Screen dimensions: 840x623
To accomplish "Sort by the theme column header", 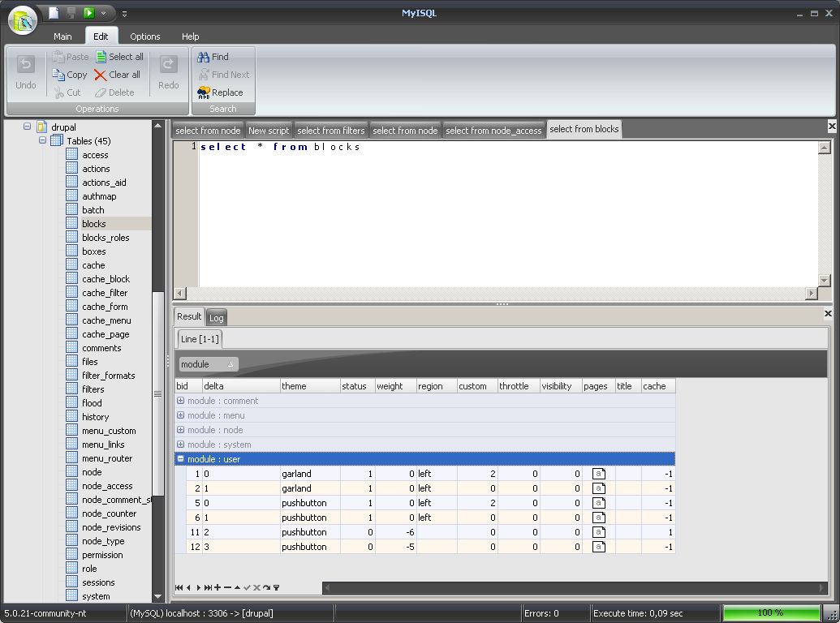I will click(310, 386).
